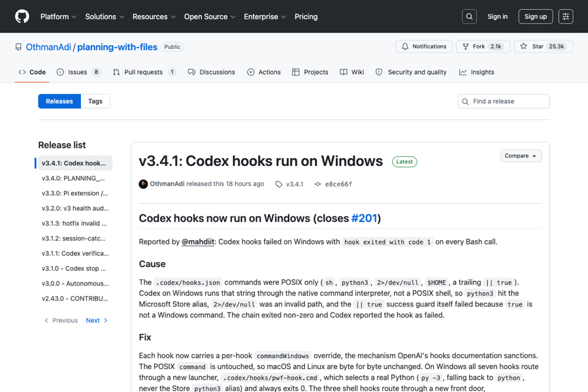
Task: Select v3.0.0 - Autonomous... release
Action: click(75, 283)
